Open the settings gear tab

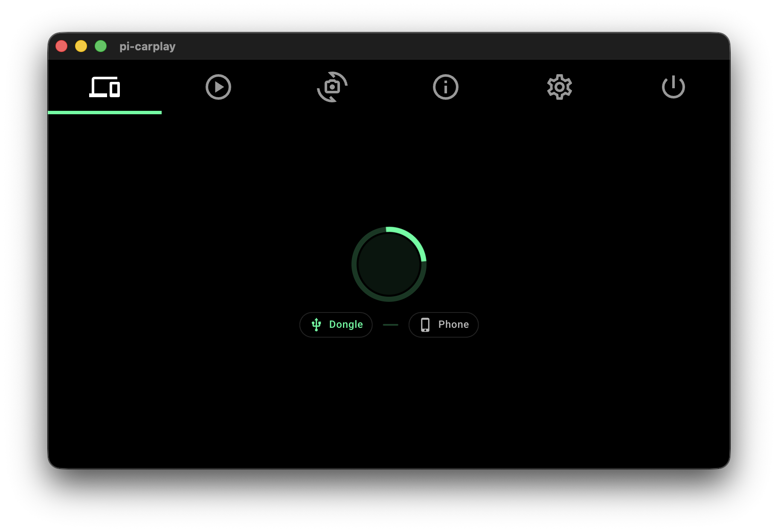coord(559,87)
